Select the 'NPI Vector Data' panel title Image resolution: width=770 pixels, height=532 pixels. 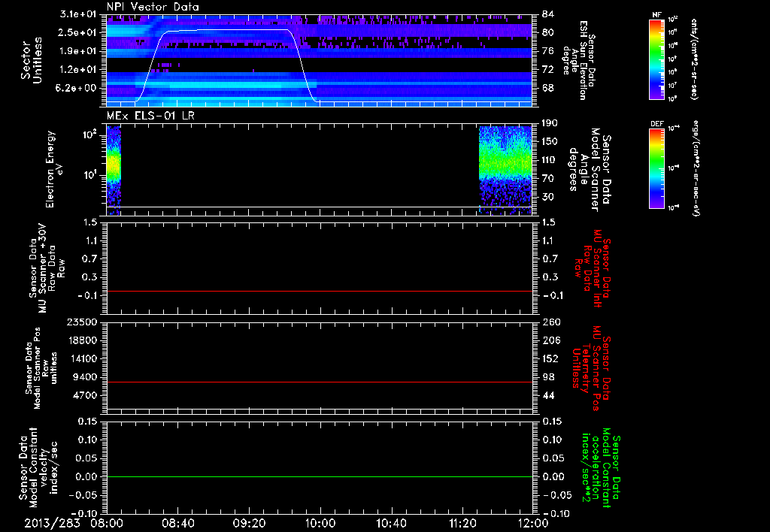point(153,7)
